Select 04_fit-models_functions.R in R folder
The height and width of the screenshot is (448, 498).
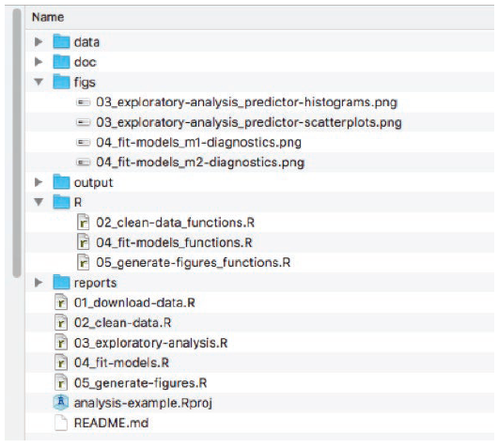click(174, 242)
